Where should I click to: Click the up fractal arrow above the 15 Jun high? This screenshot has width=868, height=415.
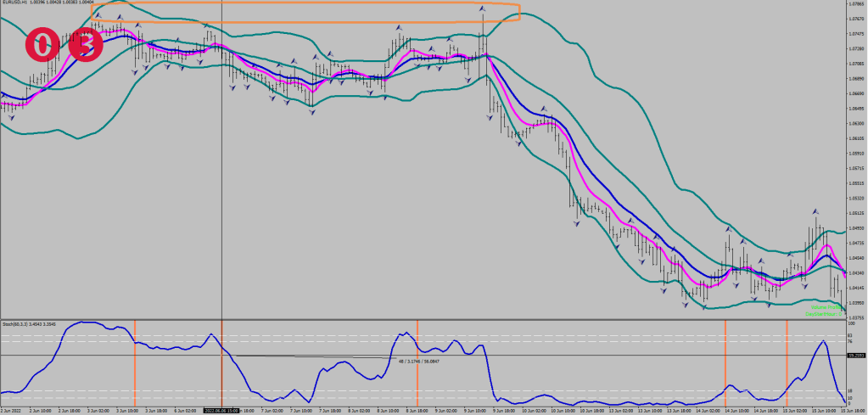[x=815, y=210]
